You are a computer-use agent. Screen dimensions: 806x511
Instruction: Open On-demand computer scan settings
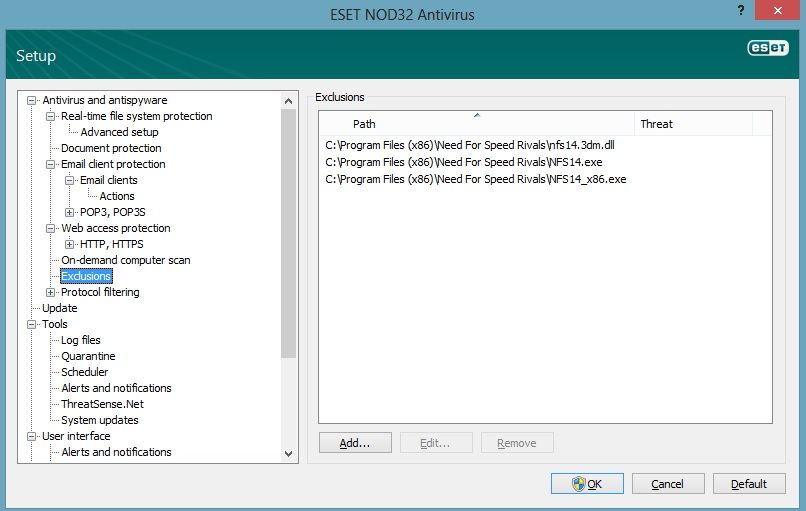coord(125,260)
